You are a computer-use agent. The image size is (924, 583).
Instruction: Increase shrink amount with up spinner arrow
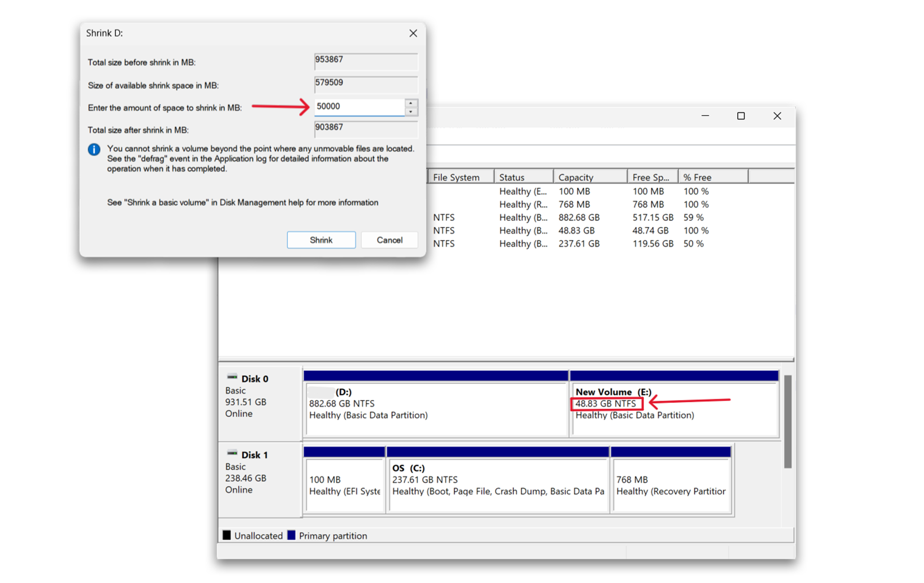[x=411, y=103]
